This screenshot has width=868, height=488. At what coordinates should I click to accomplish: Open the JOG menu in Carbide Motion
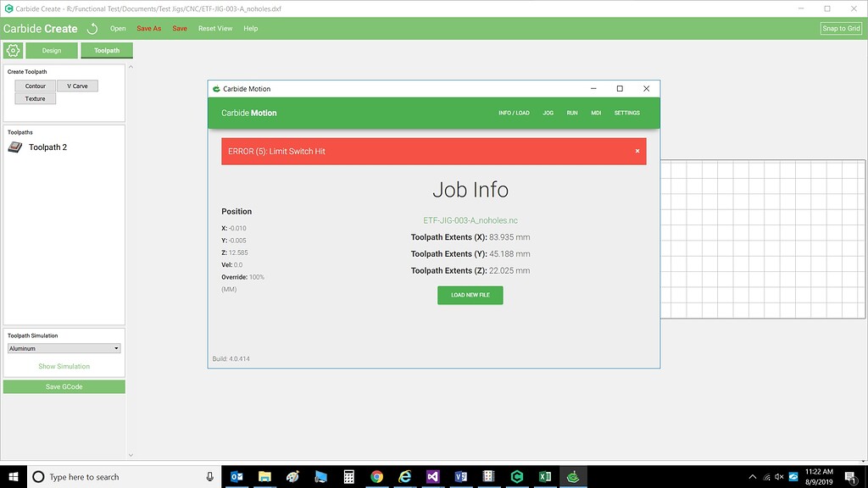pyautogui.click(x=548, y=113)
